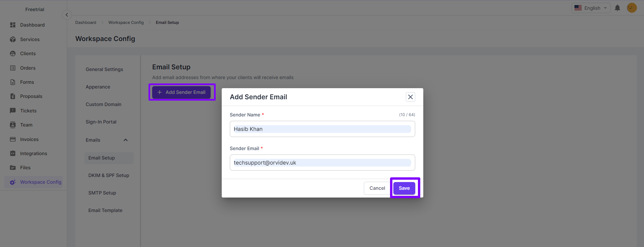Open notifications bell icon

coord(617,8)
